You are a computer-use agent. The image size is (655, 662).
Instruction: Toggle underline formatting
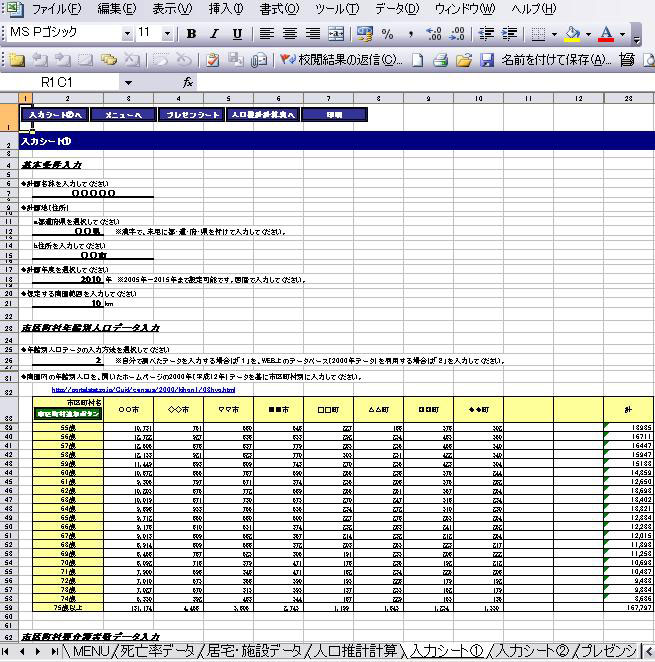point(237,34)
